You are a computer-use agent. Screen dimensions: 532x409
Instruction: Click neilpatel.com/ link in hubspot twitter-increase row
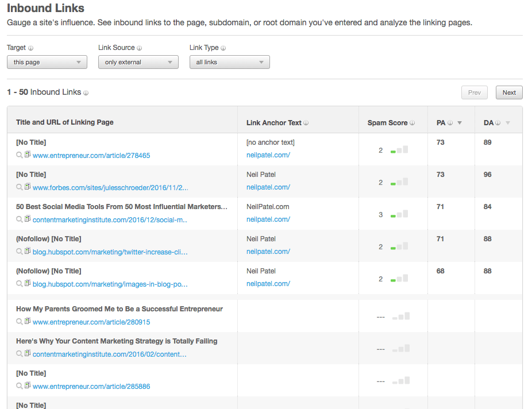click(268, 252)
